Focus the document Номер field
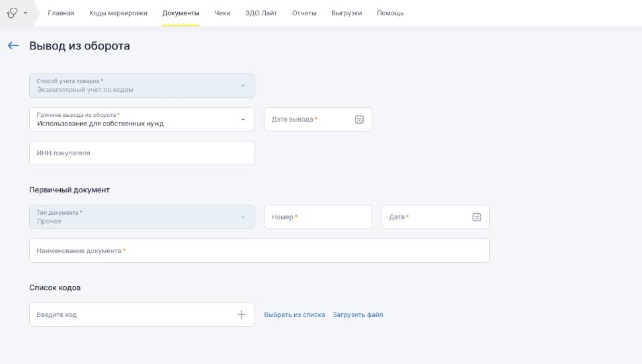Image resolution: width=642 pixels, height=364 pixels. (x=318, y=217)
